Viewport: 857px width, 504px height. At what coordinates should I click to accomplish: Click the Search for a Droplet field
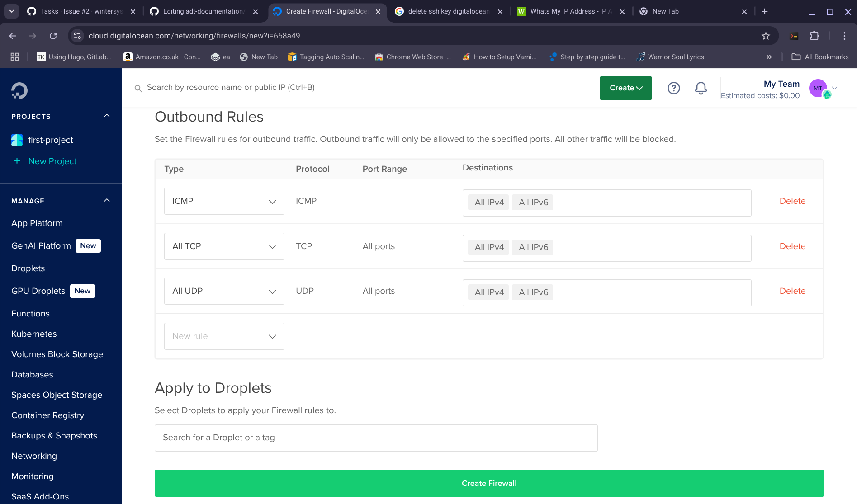376,438
